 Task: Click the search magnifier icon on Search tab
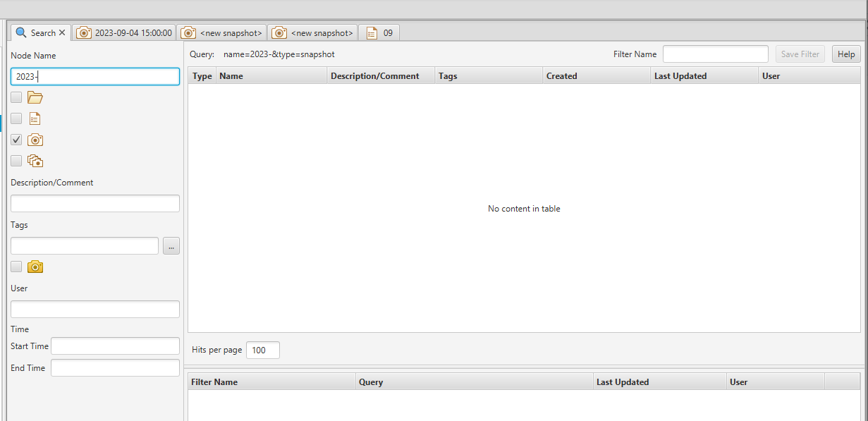pyautogui.click(x=19, y=32)
